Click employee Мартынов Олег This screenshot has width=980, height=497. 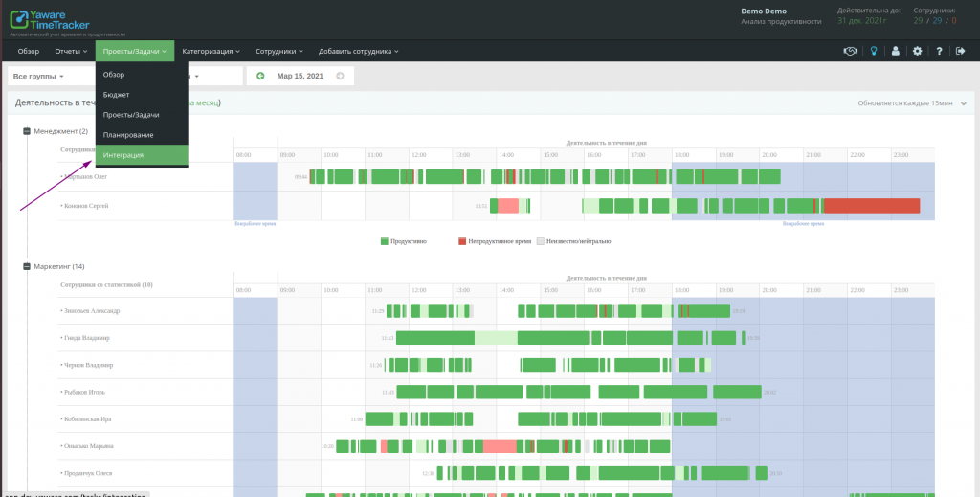(84, 177)
